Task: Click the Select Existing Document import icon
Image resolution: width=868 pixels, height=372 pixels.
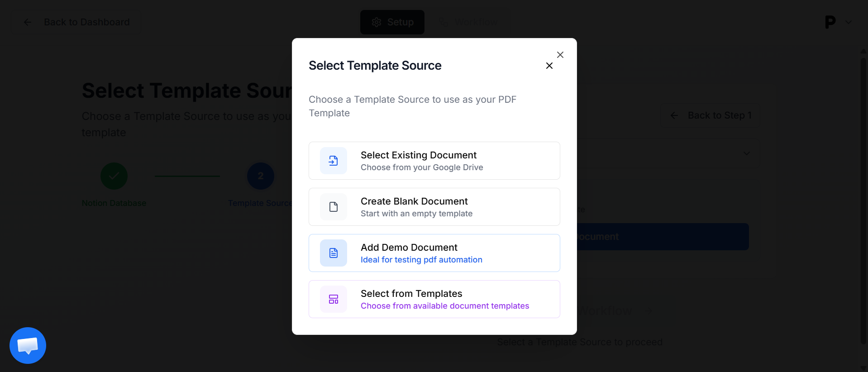Action: pos(333,161)
